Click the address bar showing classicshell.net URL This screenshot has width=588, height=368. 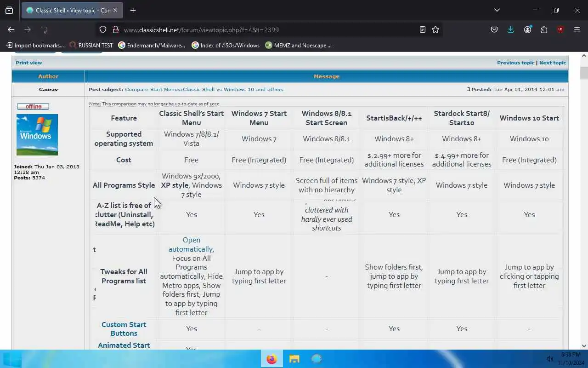click(x=269, y=30)
